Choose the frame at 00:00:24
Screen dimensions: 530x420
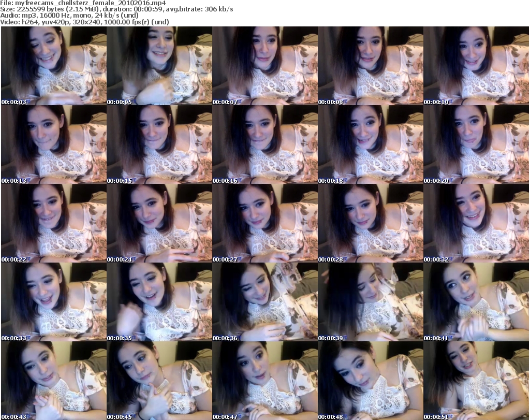point(159,223)
